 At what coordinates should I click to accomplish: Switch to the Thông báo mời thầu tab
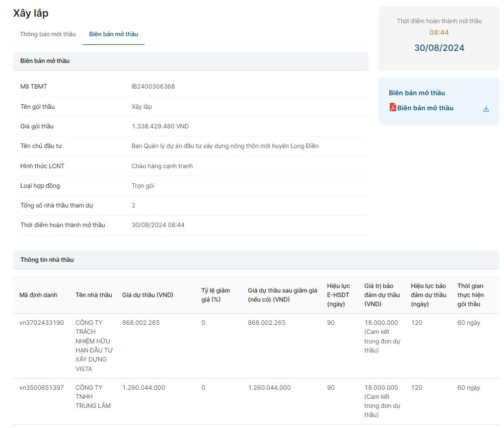click(48, 34)
